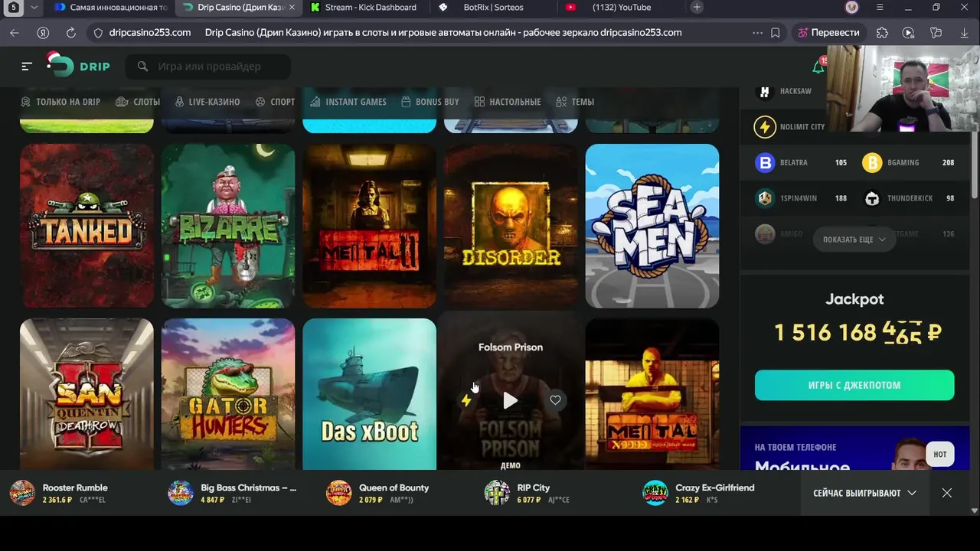Open the Темы category
This screenshot has width=980, height=551.
[x=575, y=102]
